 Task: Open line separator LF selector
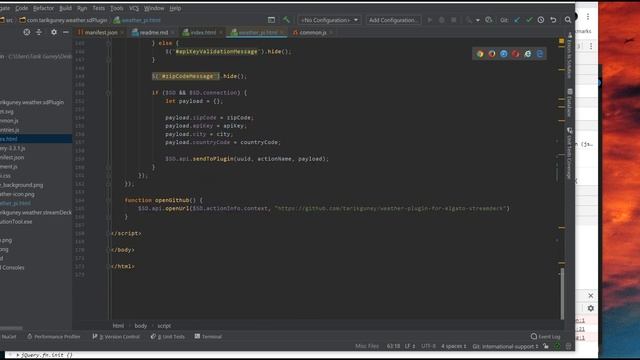pos(410,346)
